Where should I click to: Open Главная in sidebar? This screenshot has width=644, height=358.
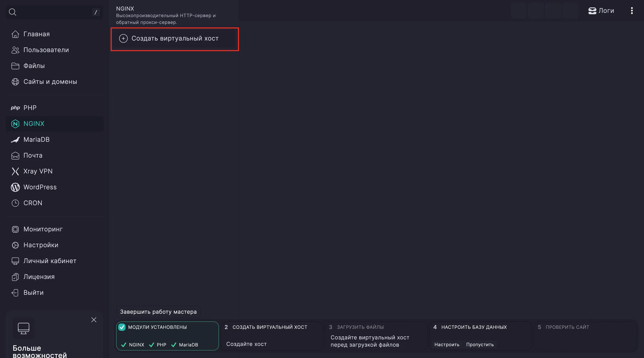[x=54, y=34]
